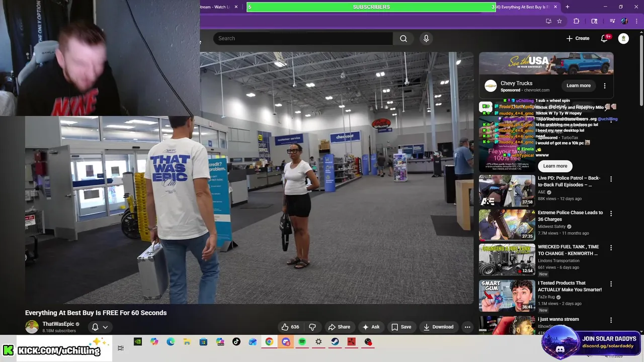Click Learn more on Chevy Trucks ad
Screen dimensions: 644x362
[579, 85]
